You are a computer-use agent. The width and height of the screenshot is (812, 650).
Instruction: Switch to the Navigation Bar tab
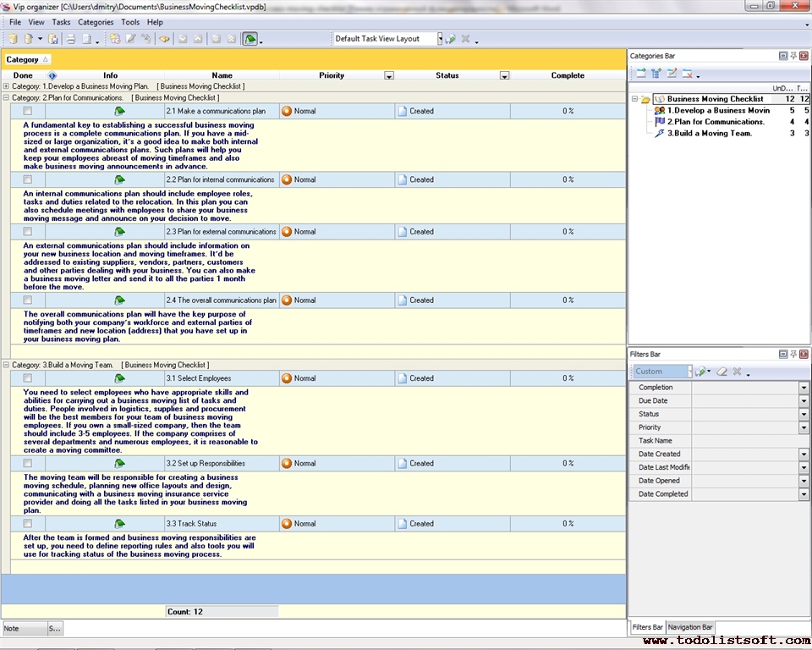pyautogui.click(x=690, y=627)
